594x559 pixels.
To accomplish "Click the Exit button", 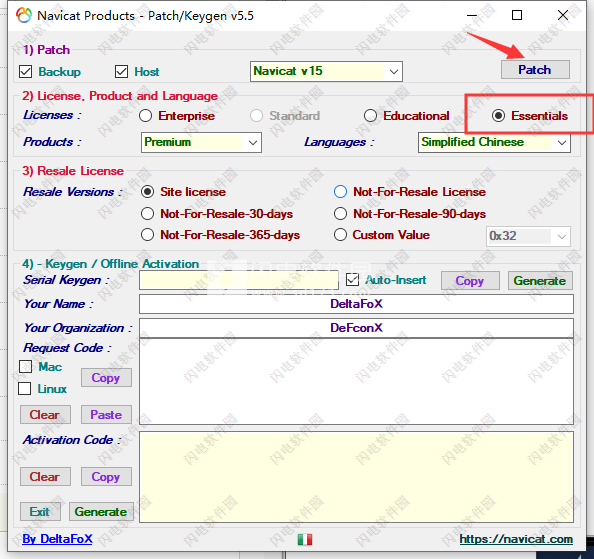I will [x=40, y=512].
